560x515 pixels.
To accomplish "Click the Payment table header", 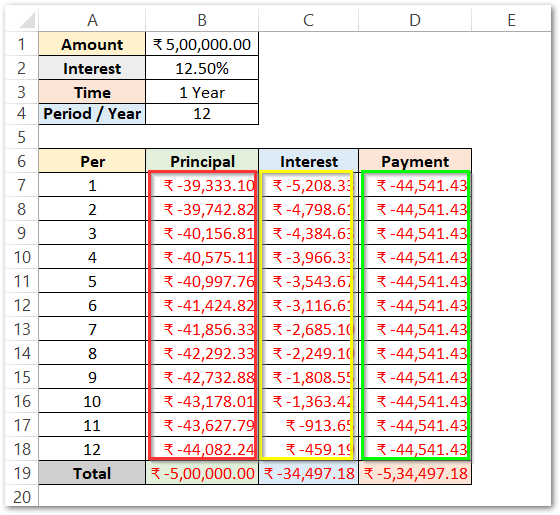I will [415, 161].
